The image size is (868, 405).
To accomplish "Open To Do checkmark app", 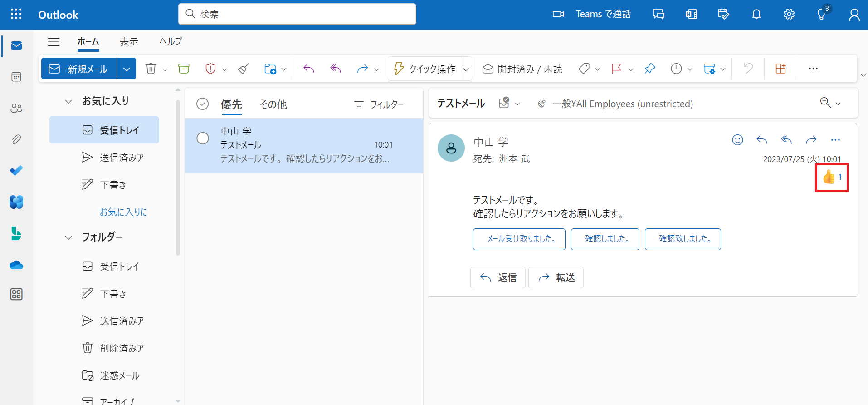I will point(16,171).
